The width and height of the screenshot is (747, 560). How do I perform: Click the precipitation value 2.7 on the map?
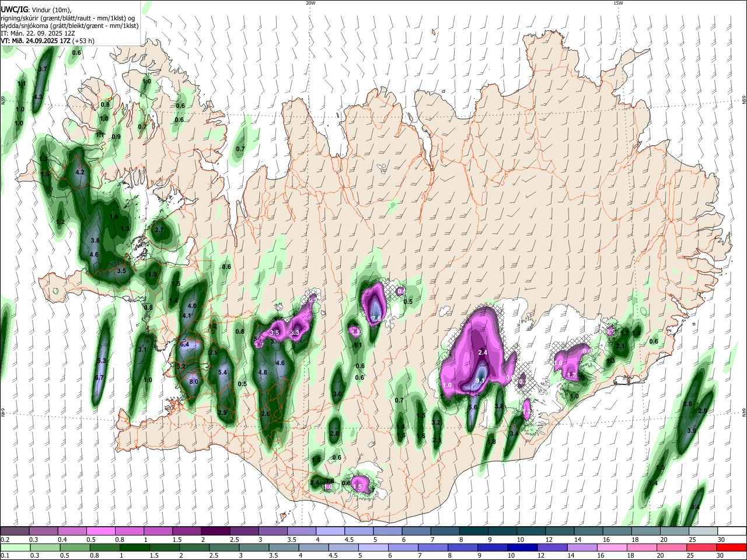click(159, 230)
